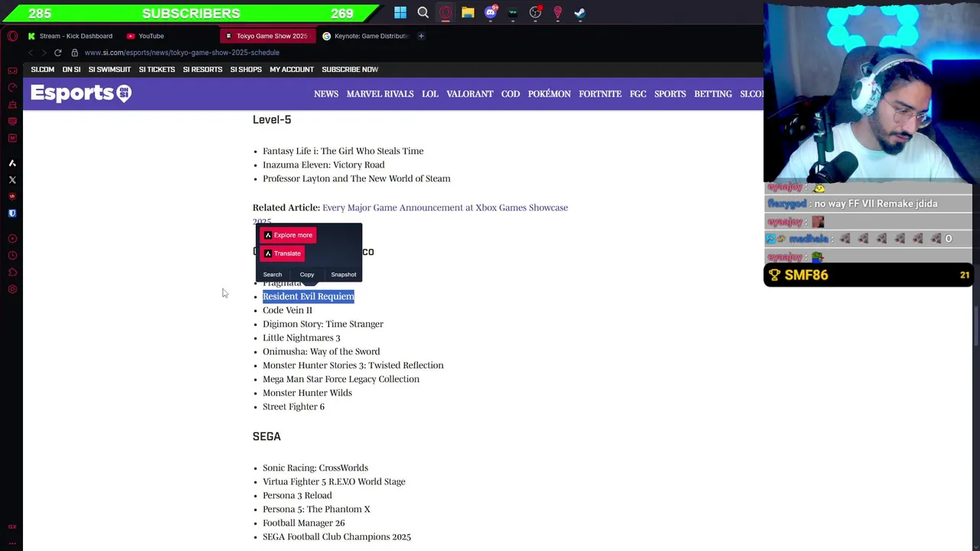Open the Windows Start menu icon

click(400, 12)
